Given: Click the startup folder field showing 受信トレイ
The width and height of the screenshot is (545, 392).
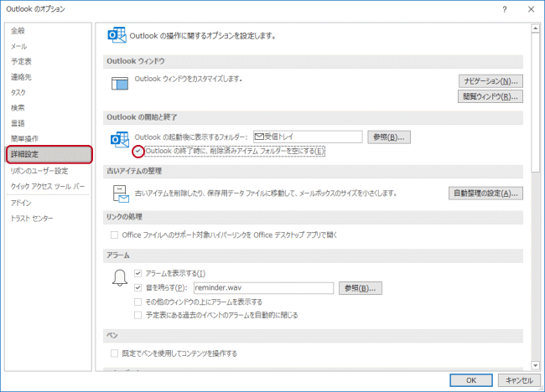Looking at the screenshot, I should (308, 137).
